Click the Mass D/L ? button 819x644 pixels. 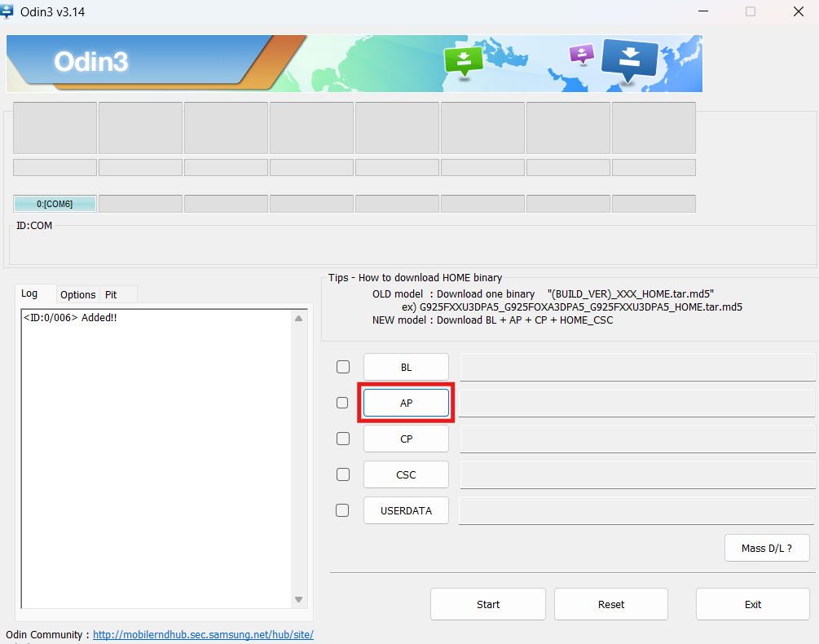(x=767, y=548)
